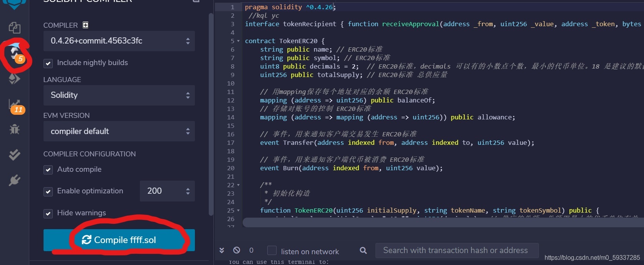Collapse the terminal using double chevron
Screen dimensions: 644x265
click(x=222, y=250)
